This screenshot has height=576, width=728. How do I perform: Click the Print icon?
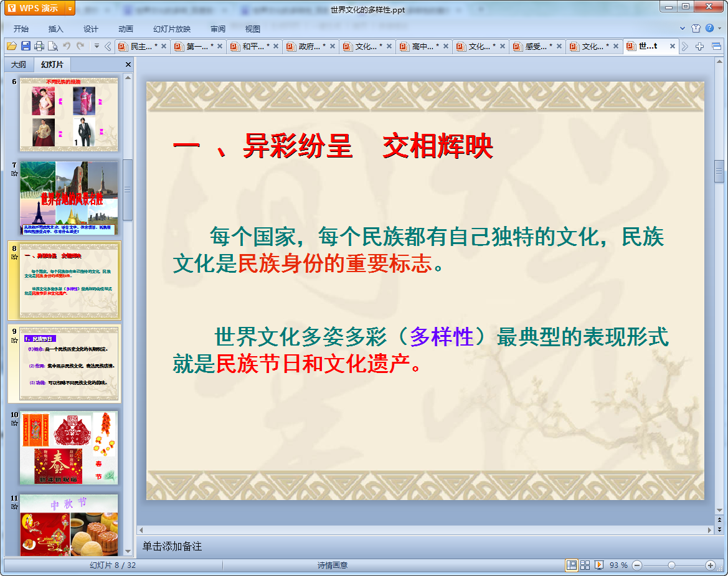(39, 46)
